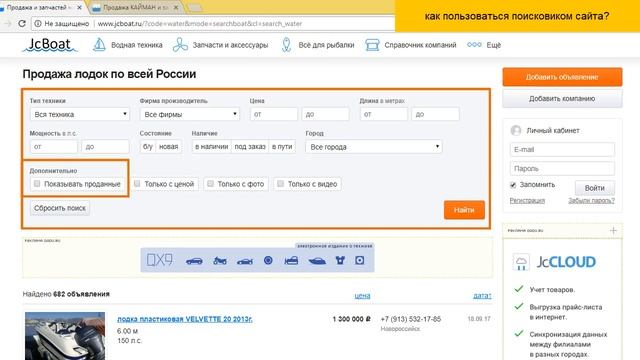Focus the Мощность от field
640x360 pixels.
click(x=53, y=146)
